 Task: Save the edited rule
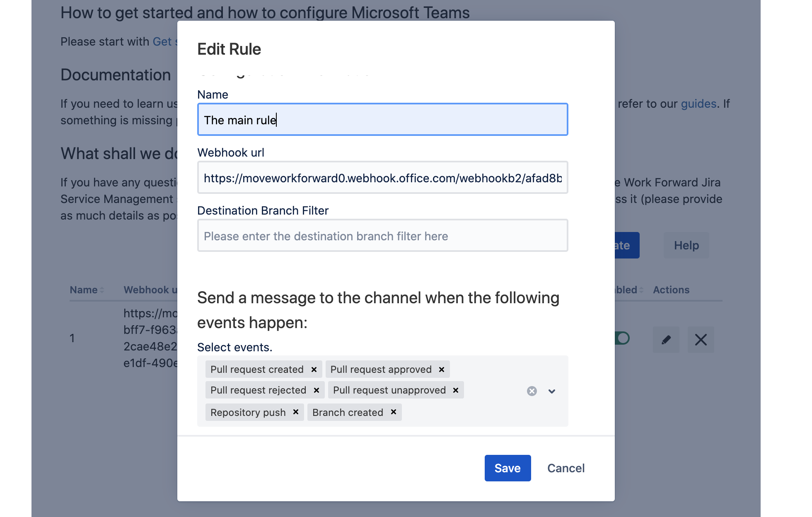[x=508, y=468]
